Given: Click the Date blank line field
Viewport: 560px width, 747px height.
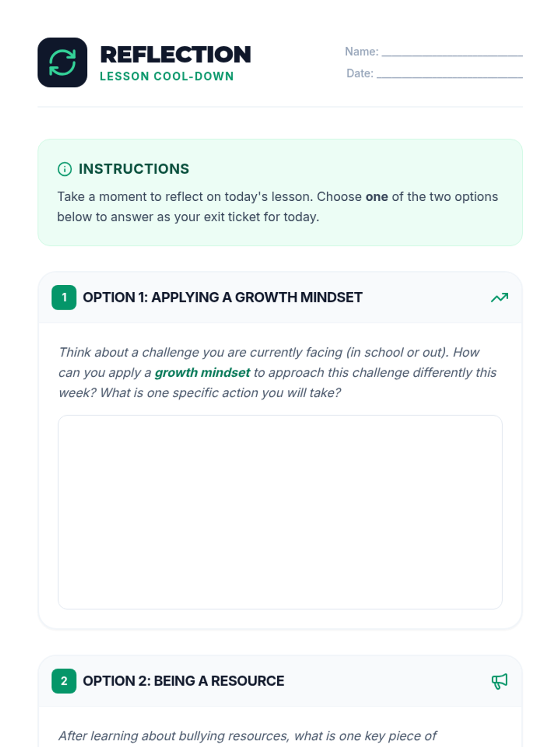Looking at the screenshot, I should [449, 74].
